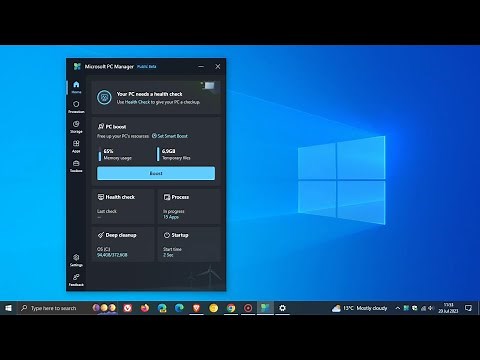Image resolution: width=480 pixels, height=360 pixels.
Task: Open Edge Dev from the taskbar
Action: 162,308
